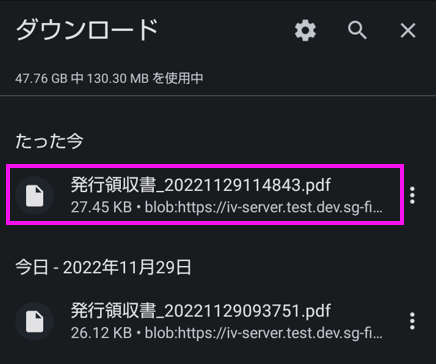Open more options for 発行領収書_20221129114843.pdf

click(x=412, y=195)
